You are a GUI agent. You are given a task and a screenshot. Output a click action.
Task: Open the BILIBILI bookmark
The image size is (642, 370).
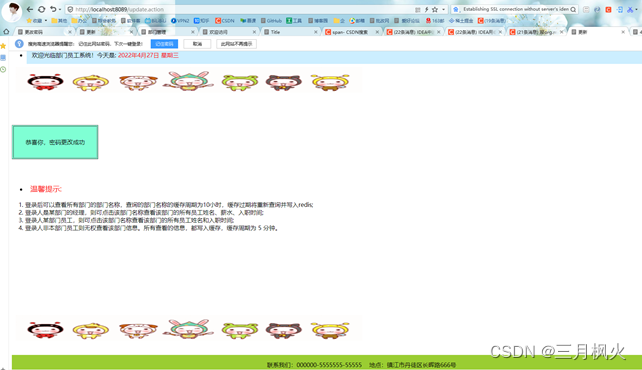click(155, 20)
